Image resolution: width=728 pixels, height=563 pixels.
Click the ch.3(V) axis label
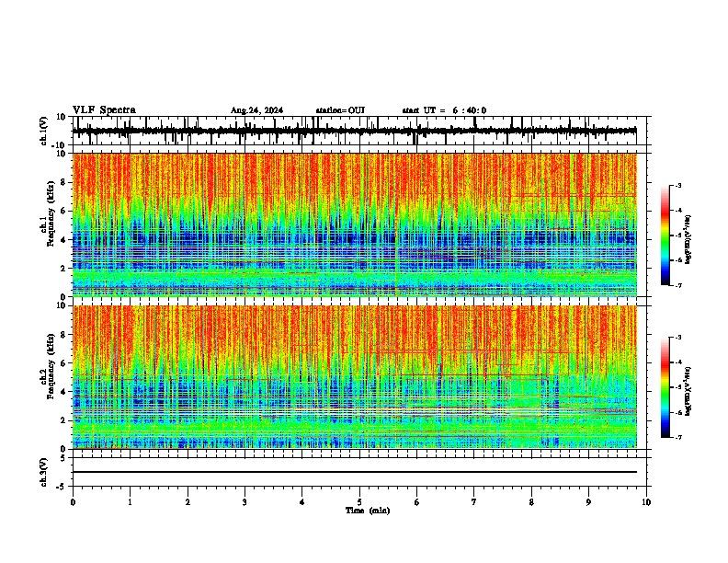pos(44,473)
